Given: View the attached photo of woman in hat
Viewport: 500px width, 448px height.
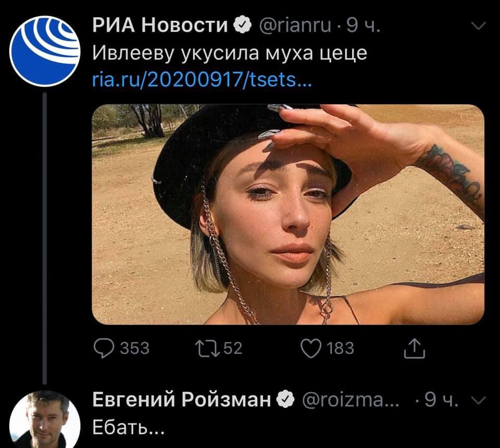Looking at the screenshot, I should click(288, 214).
